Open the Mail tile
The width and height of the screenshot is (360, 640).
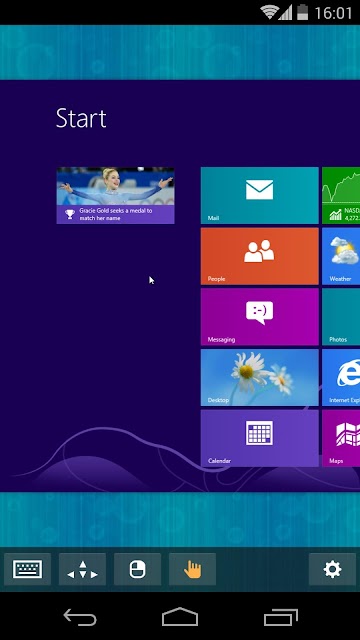click(x=260, y=196)
